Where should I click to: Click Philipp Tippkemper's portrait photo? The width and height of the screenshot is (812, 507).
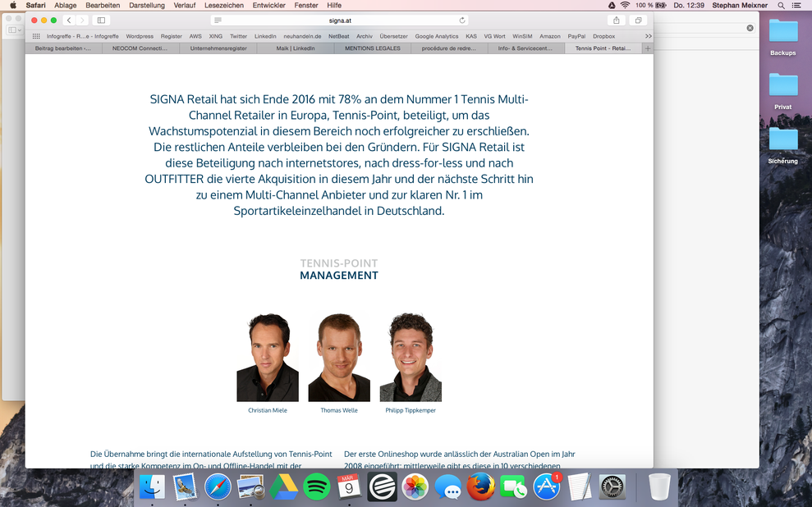tap(411, 357)
